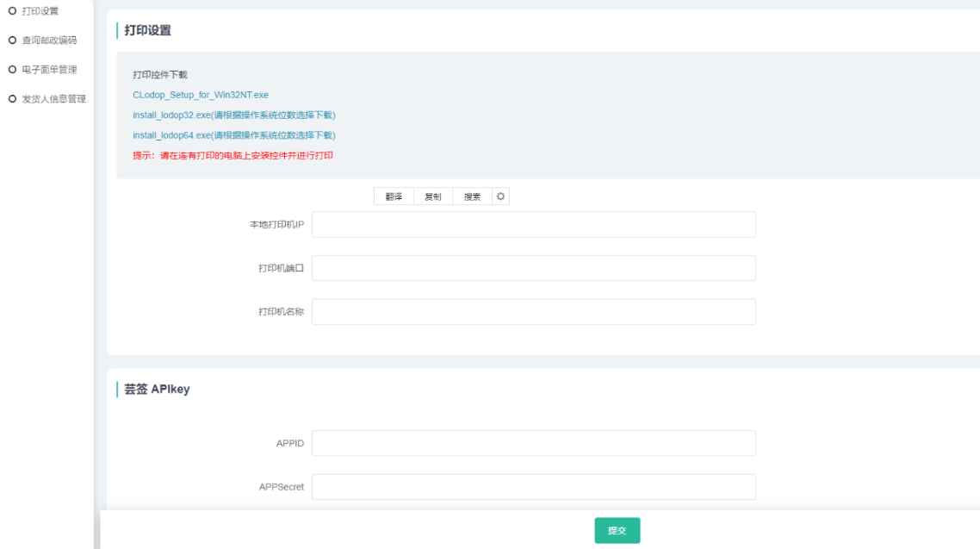Go to 查询邮政编码 in the sidebar
This screenshot has height=549, width=980.
[49, 40]
